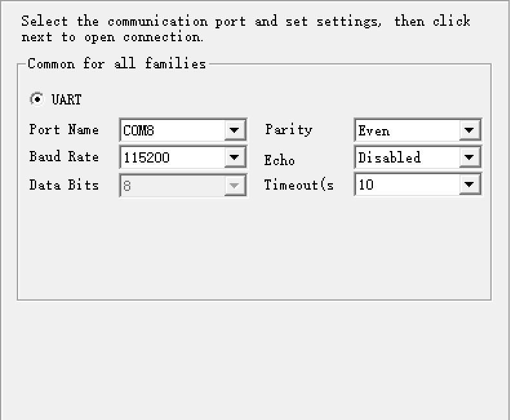Screen dimensions: 511x420
Task: Click the UART option label text
Action: [66, 100]
